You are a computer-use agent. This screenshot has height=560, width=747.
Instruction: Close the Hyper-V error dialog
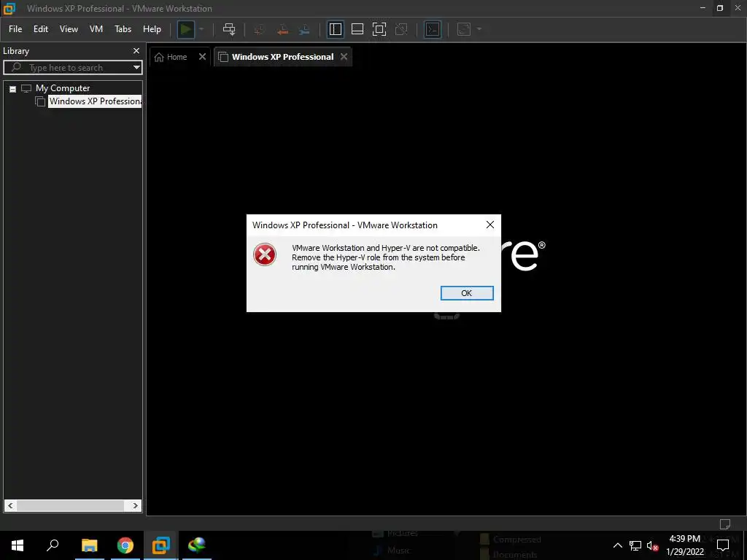click(x=489, y=225)
